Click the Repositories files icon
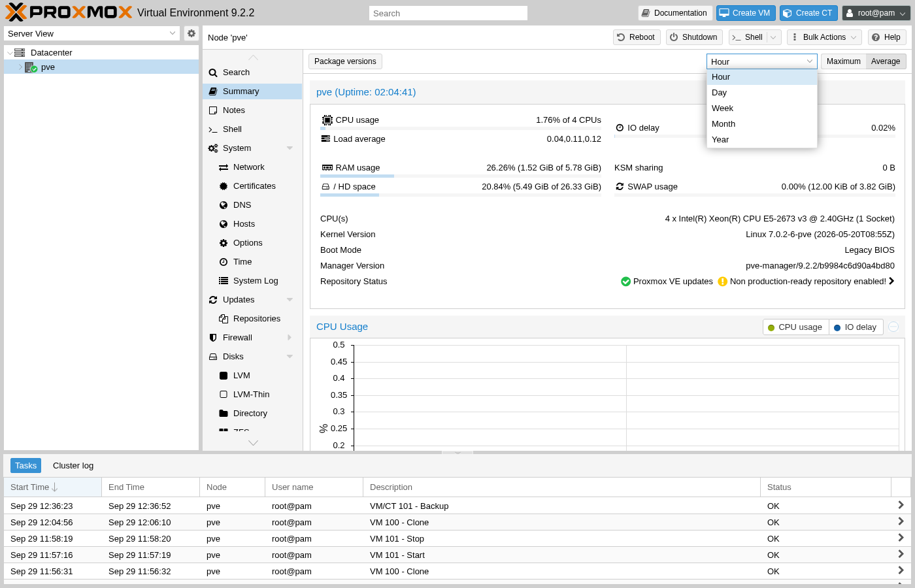The width and height of the screenshot is (915, 588). (x=224, y=319)
